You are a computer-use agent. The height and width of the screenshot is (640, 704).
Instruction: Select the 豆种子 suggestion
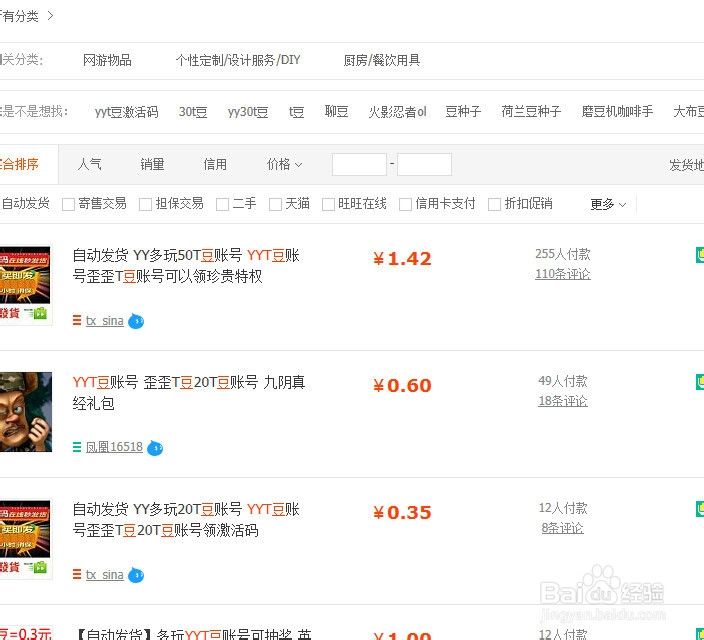coord(463,112)
